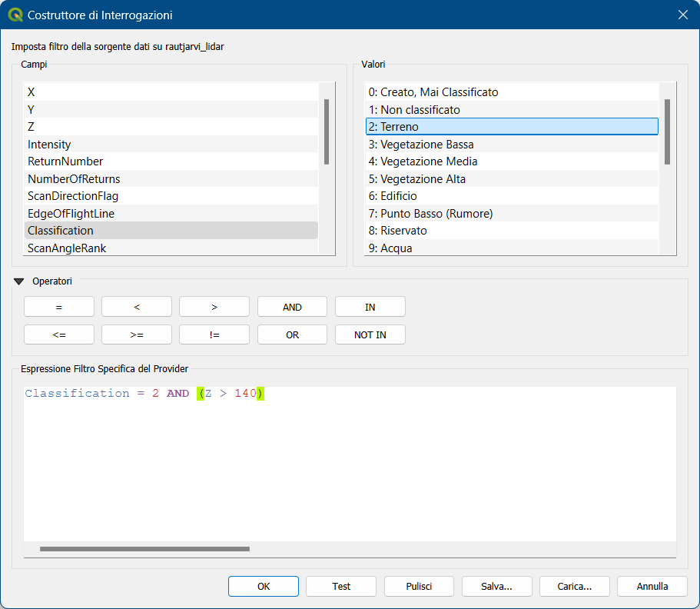
Task: Select the Intensity field
Action: click(171, 145)
